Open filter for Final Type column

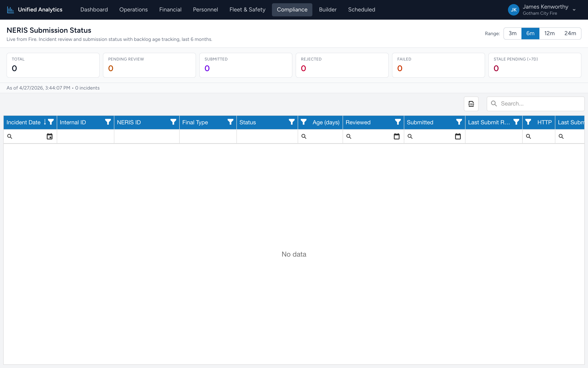(230, 122)
